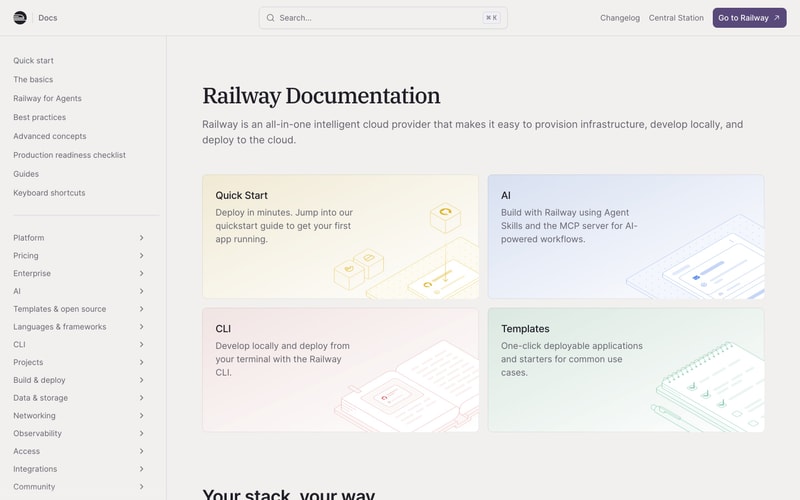The image size is (800, 500).
Task: Expand Data & storage chevron
Action: [141, 398]
